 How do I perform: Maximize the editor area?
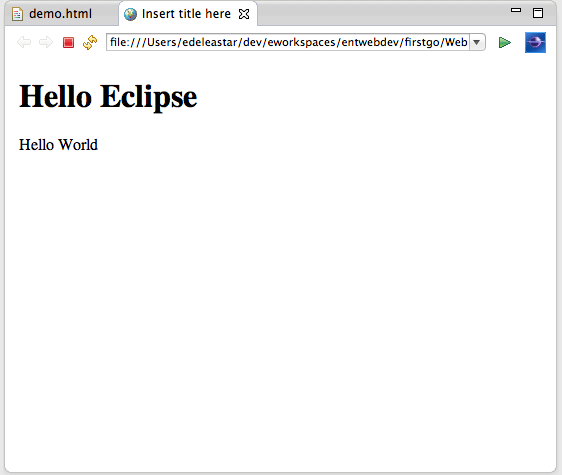pos(538,13)
